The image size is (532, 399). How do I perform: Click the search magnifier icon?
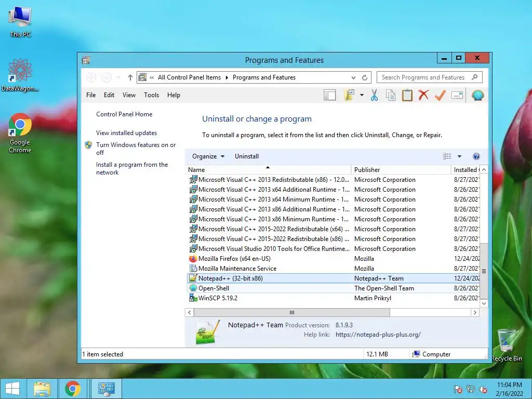click(475, 77)
